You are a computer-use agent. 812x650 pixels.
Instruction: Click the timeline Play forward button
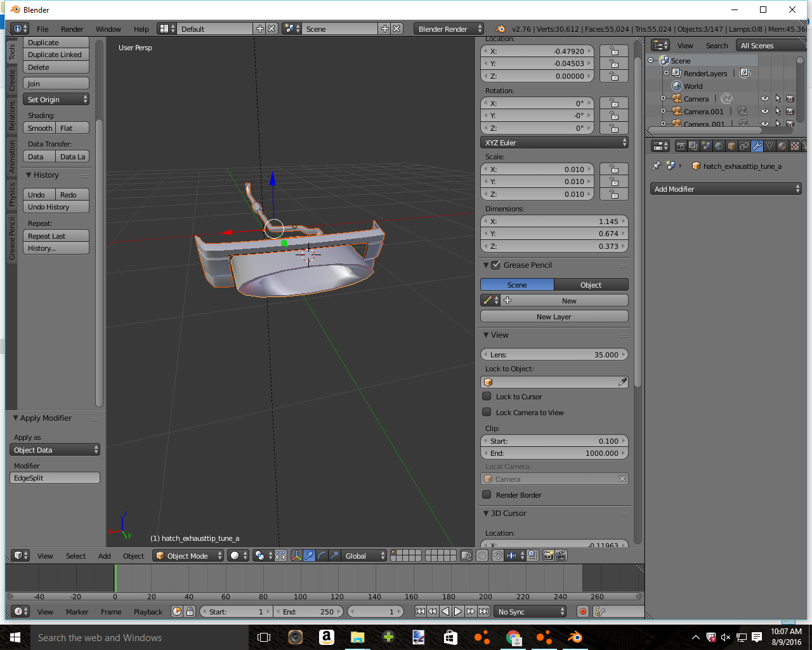[x=458, y=611]
